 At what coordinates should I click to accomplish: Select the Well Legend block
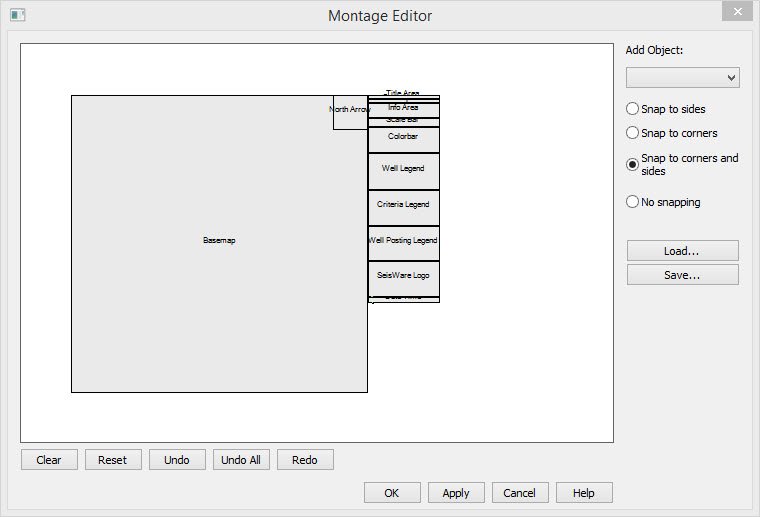click(403, 170)
